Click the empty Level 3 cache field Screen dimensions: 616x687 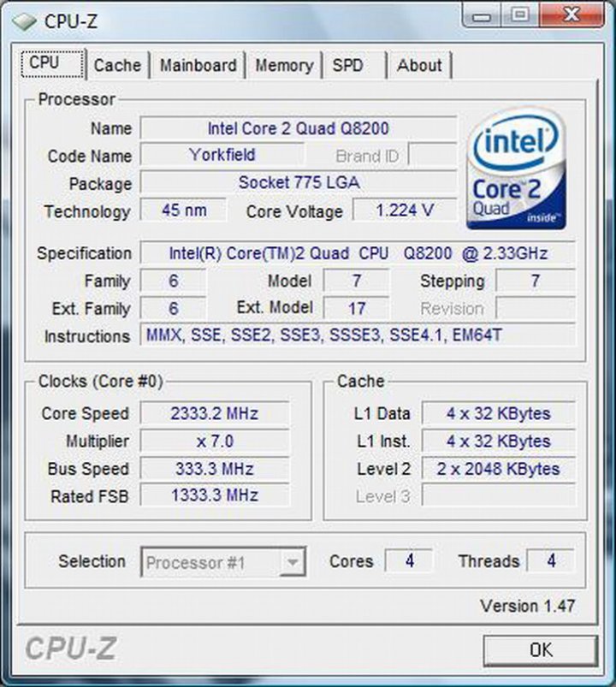499,495
